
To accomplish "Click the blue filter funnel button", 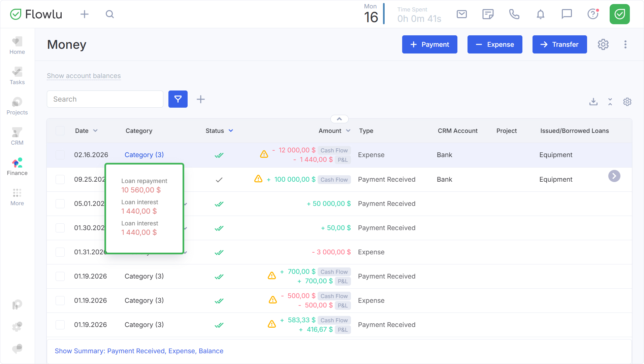I will (x=178, y=99).
